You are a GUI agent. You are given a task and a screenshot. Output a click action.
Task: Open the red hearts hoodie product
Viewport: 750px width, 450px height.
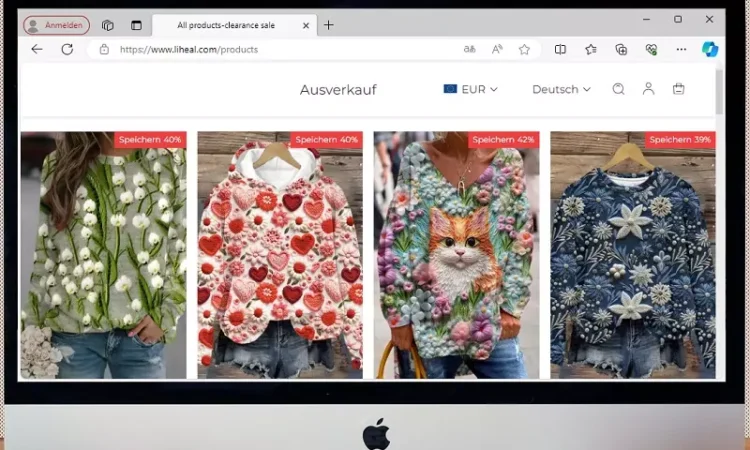(x=280, y=255)
